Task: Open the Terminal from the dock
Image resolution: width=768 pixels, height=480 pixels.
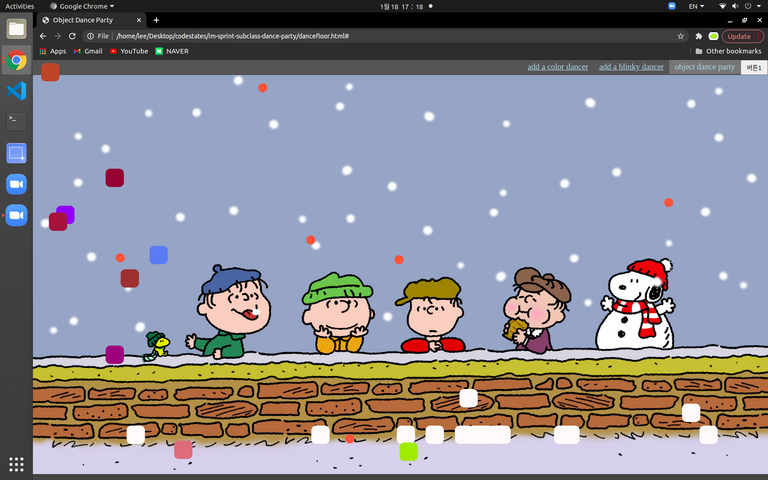Action: point(16,122)
